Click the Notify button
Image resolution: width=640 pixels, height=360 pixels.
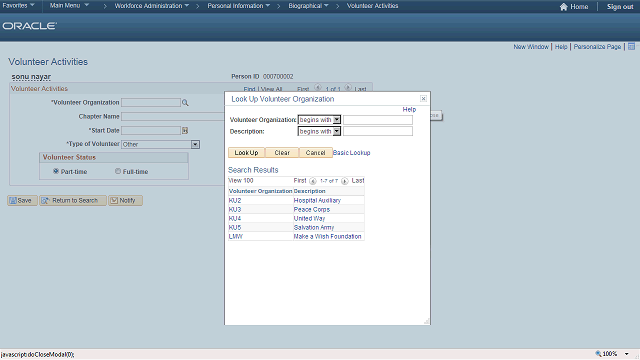click(125, 200)
